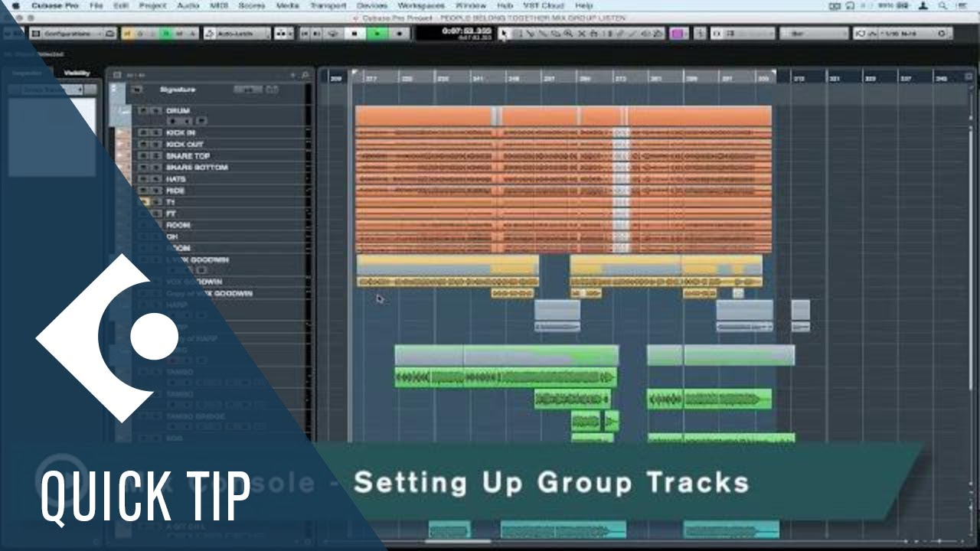980x551 pixels.
Task: Open the File menu
Action: click(x=96, y=6)
